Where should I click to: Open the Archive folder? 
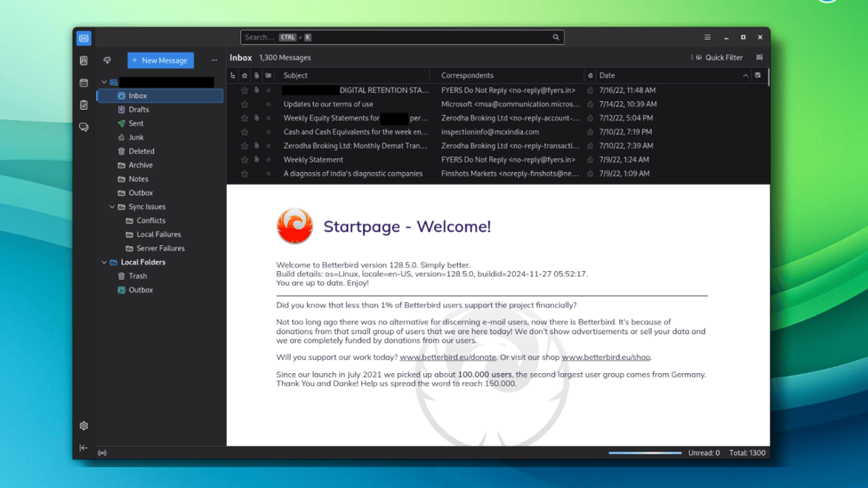coord(160,165)
